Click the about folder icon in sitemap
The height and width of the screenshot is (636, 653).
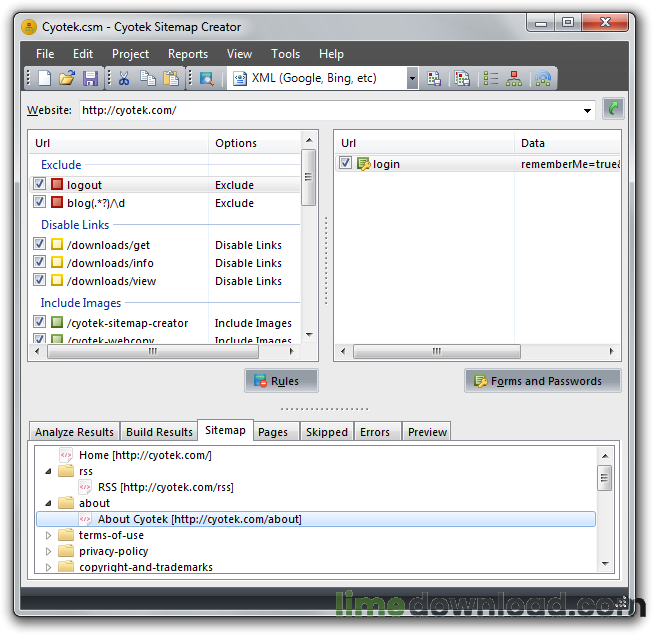coord(66,503)
